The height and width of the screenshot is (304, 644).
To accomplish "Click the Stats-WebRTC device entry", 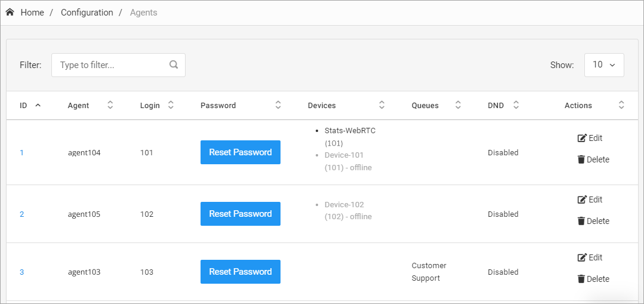I will 350,137.
